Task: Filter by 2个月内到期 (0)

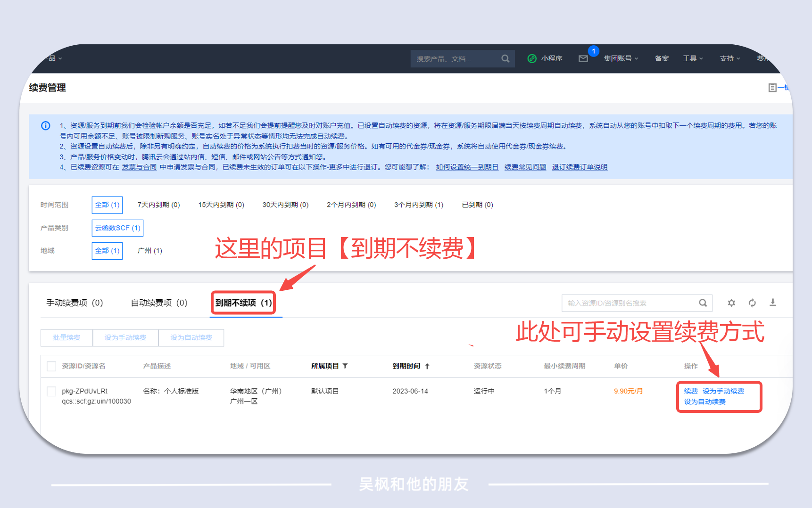Action: 351,205
